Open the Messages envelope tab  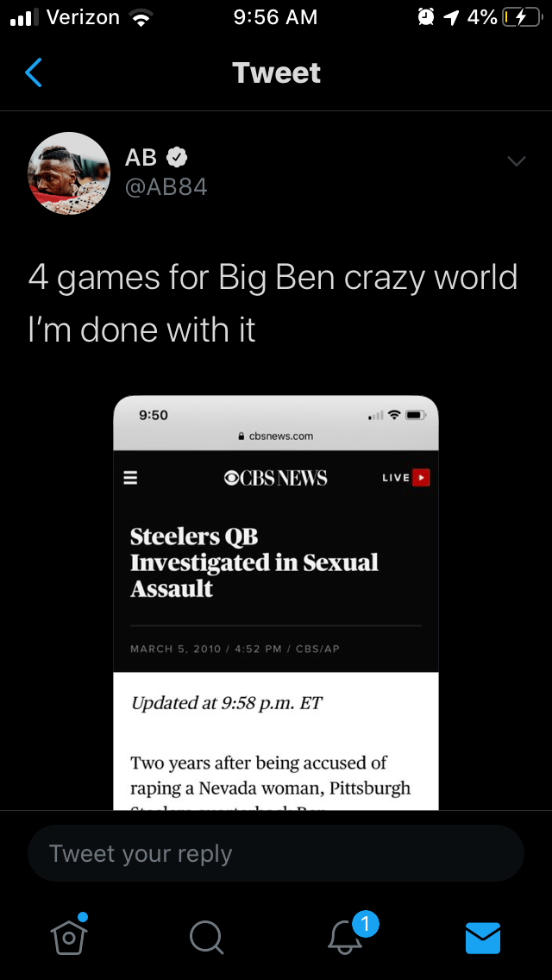[483, 938]
